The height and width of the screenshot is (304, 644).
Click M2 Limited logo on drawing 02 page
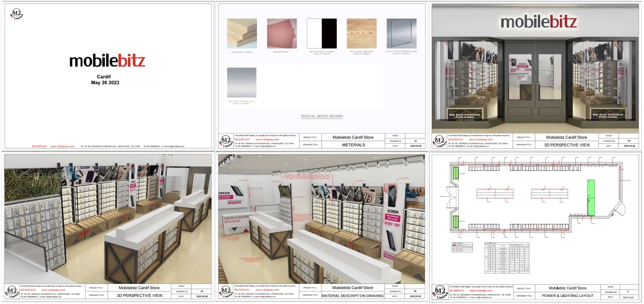tap(439, 141)
